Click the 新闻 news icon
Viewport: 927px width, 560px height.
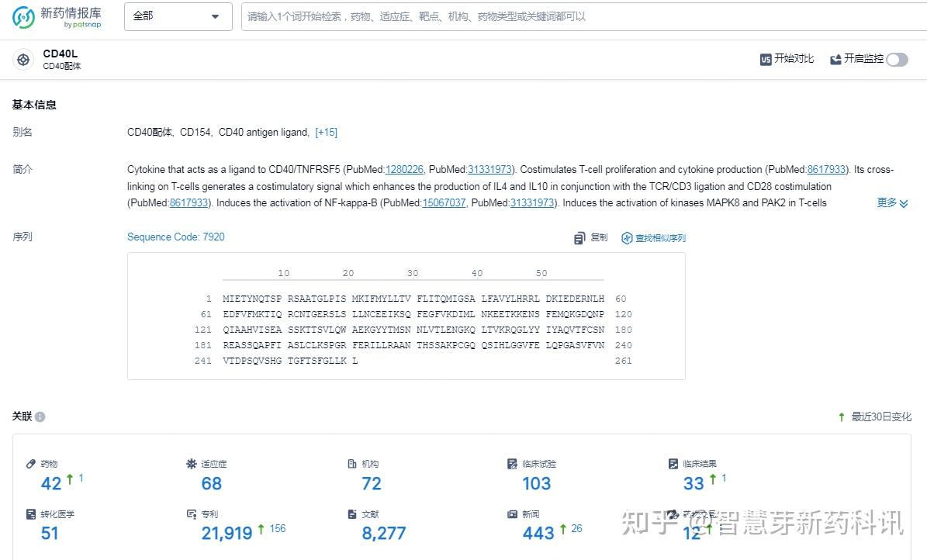click(511, 514)
